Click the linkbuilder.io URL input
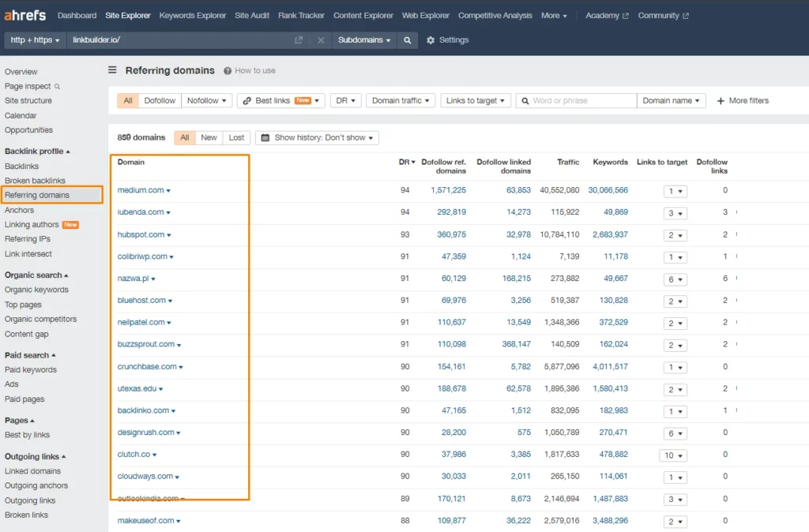 pos(181,39)
